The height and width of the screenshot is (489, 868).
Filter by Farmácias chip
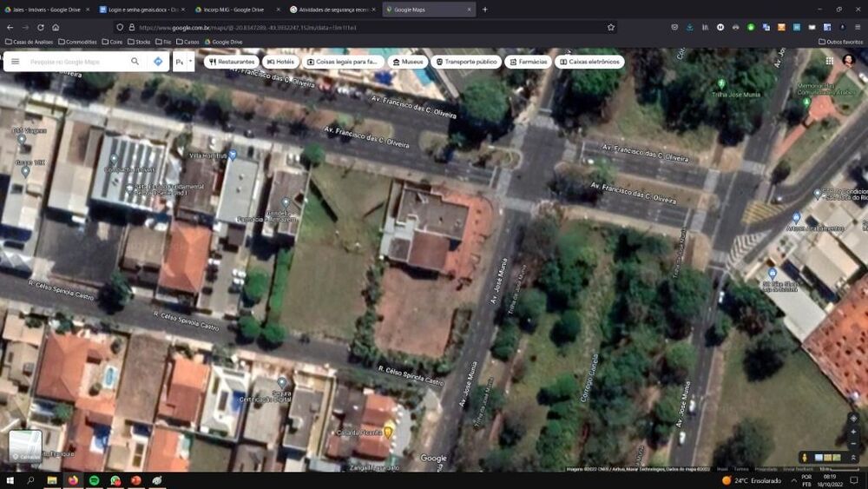pos(528,62)
